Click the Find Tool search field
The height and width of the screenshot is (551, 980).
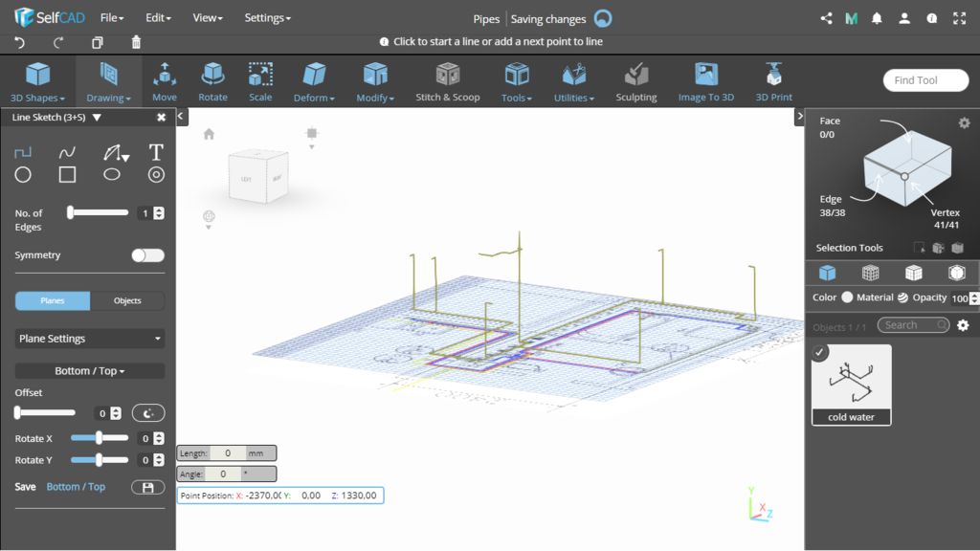pyautogui.click(x=924, y=80)
